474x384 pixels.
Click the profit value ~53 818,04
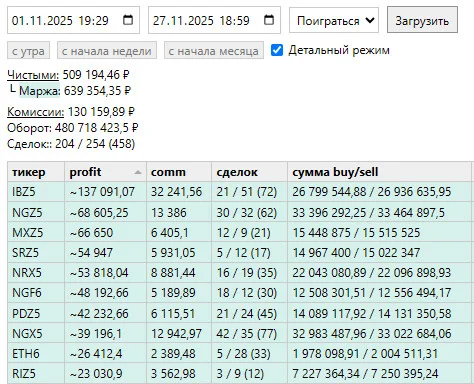pyautogui.click(x=99, y=273)
